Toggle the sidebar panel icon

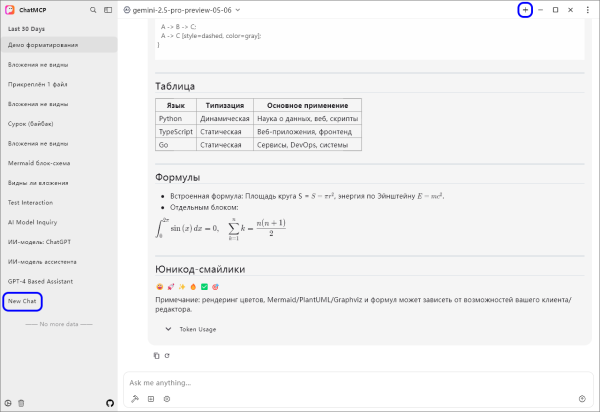click(109, 9)
